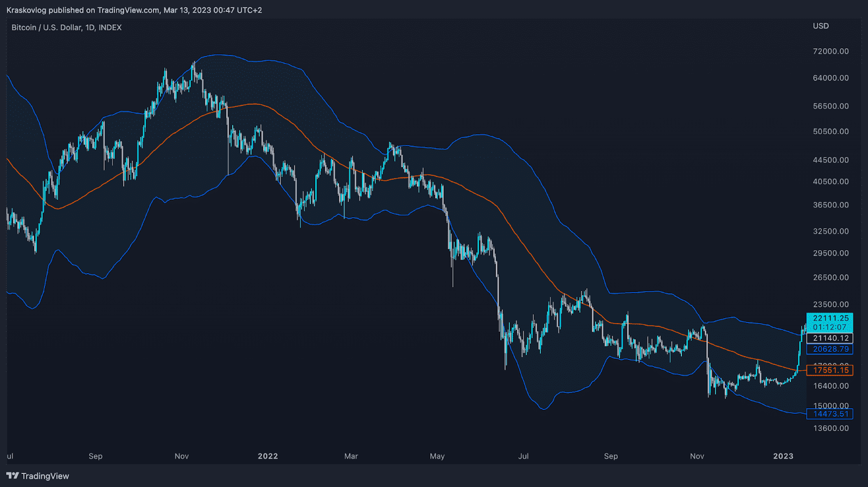The height and width of the screenshot is (487, 868).
Task: Click the 'Sep' label before first Nov
Action: [x=95, y=456]
